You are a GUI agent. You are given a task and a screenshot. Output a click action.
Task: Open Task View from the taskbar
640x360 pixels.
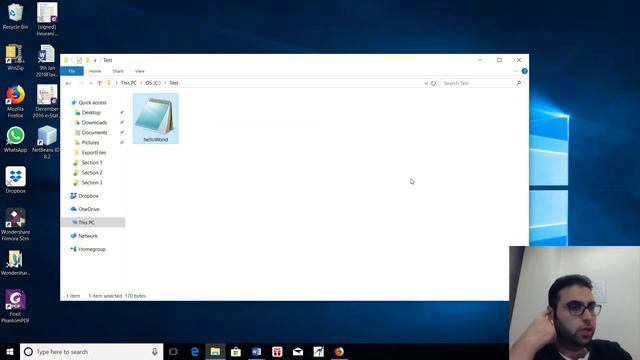(173, 352)
